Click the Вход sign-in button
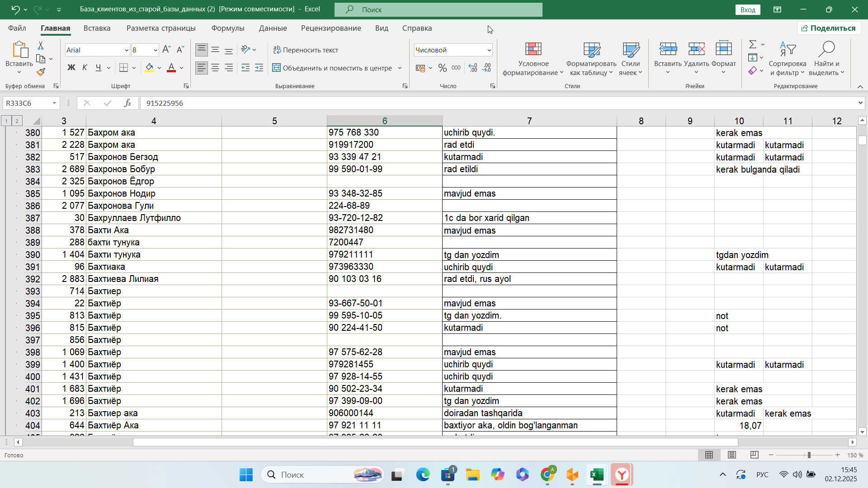The width and height of the screenshot is (868, 488). 747,9
